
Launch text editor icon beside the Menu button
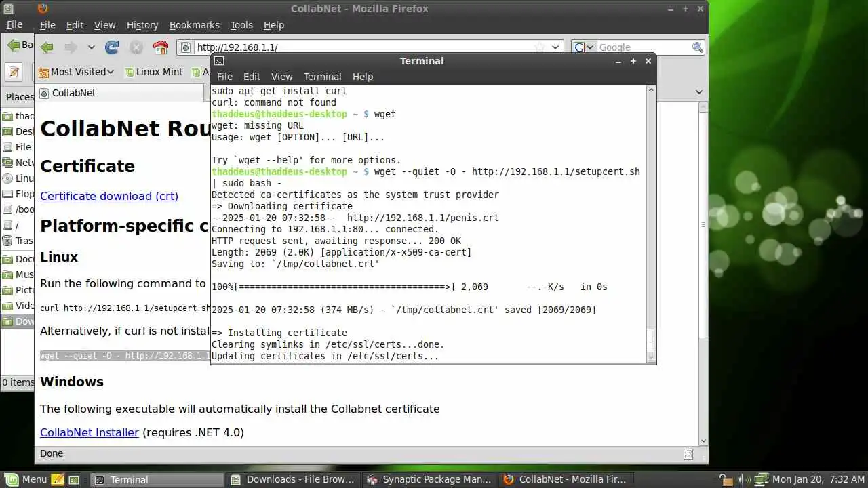tap(58, 479)
